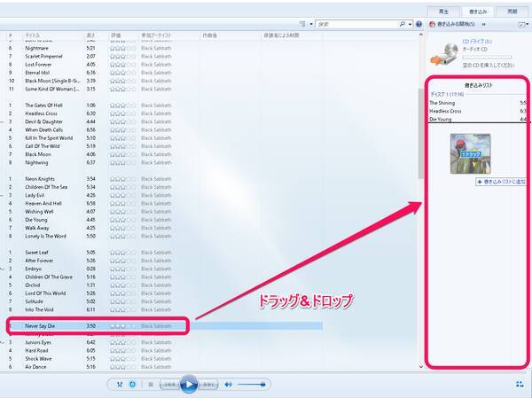
Task: Click the library vertical scrollbar thumb
Action: click(421, 134)
